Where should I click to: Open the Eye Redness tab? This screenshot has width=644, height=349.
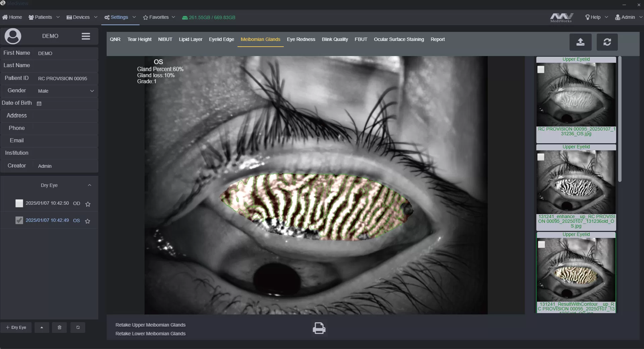[301, 39]
